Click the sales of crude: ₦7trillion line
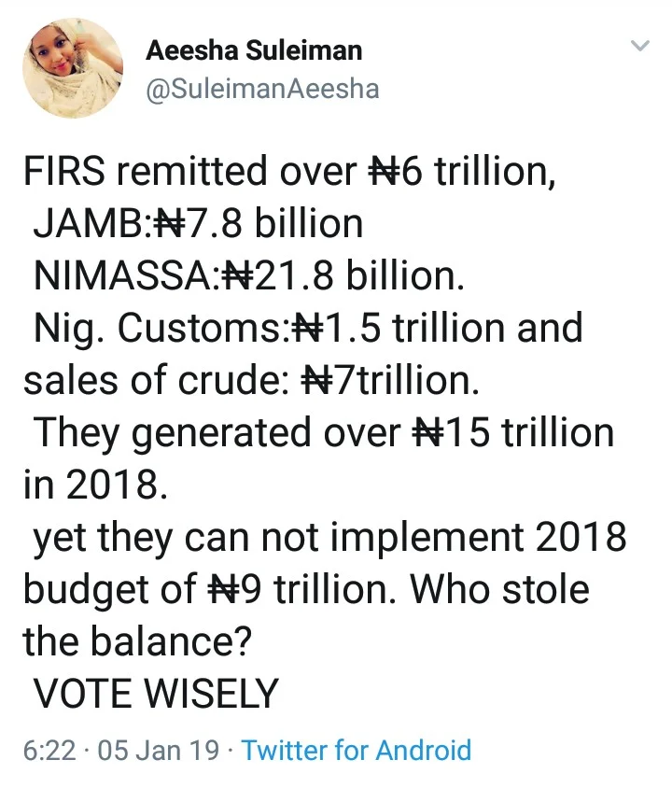Image resolution: width=672 pixels, height=788 pixels. pyautogui.click(x=252, y=380)
